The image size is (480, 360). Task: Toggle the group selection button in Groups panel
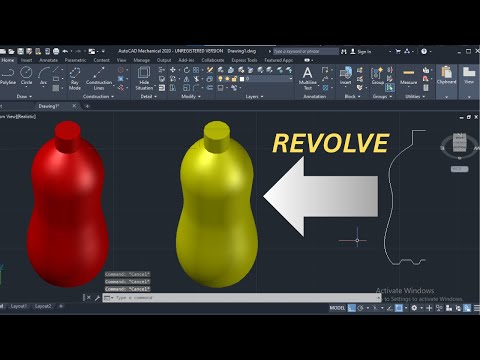tap(390, 88)
